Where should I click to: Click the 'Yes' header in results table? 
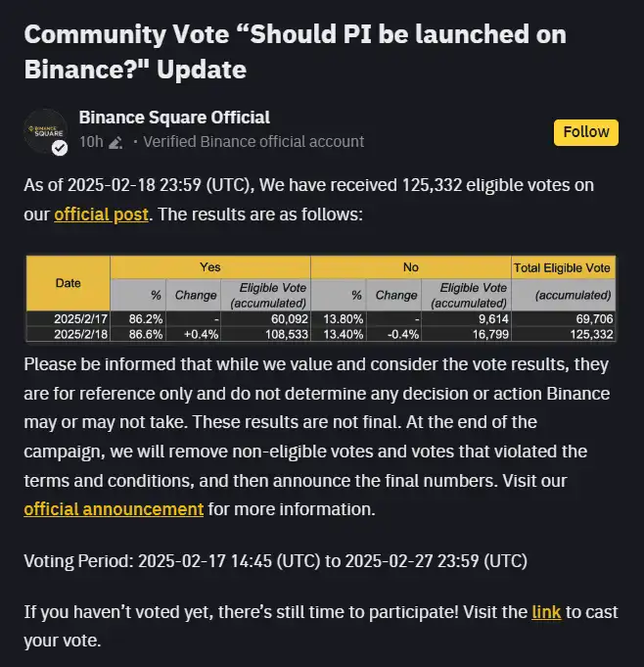pyautogui.click(x=210, y=266)
